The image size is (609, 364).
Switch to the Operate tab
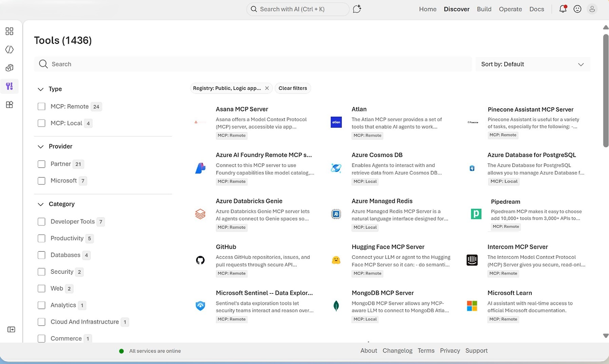coord(510,9)
